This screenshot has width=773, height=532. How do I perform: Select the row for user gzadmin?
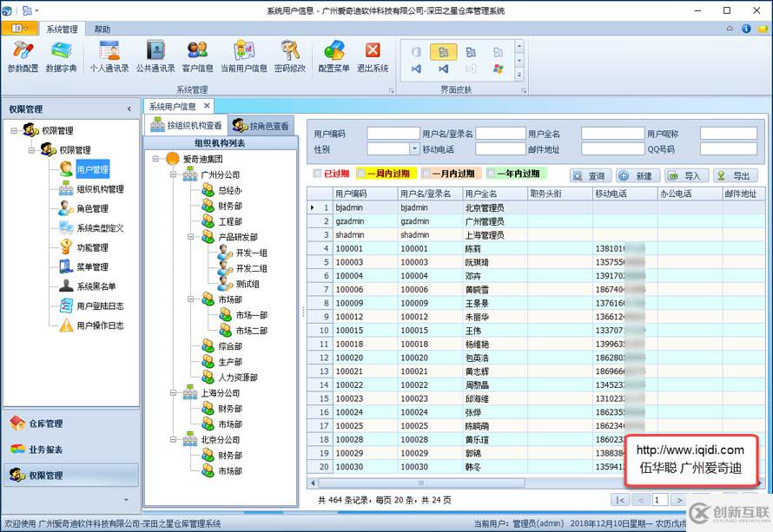click(x=536, y=221)
